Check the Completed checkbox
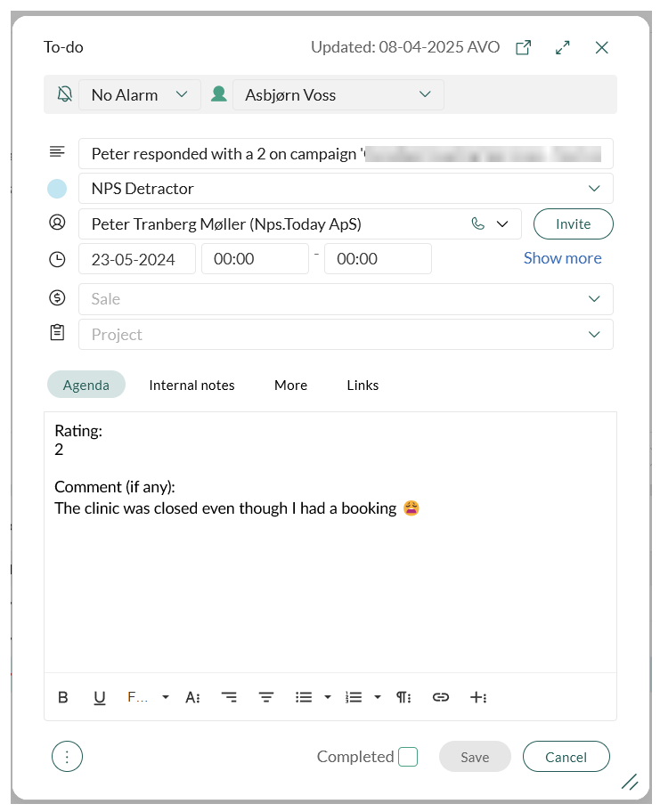The width and height of the screenshot is (660, 812). (408, 757)
